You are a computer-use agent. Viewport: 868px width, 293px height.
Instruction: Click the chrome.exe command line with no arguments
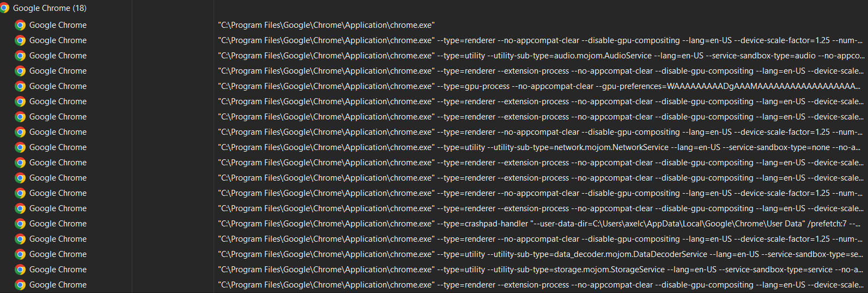326,25
